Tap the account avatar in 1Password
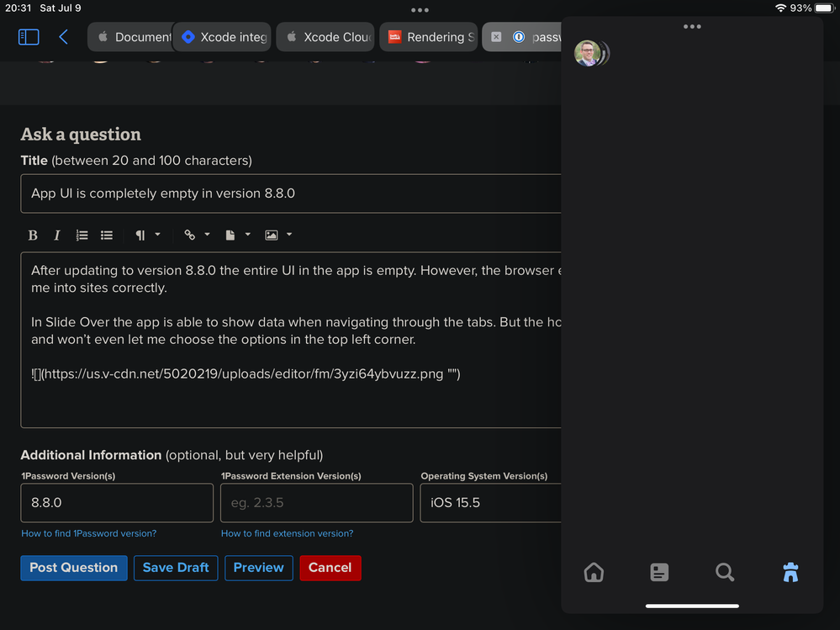 [x=587, y=53]
